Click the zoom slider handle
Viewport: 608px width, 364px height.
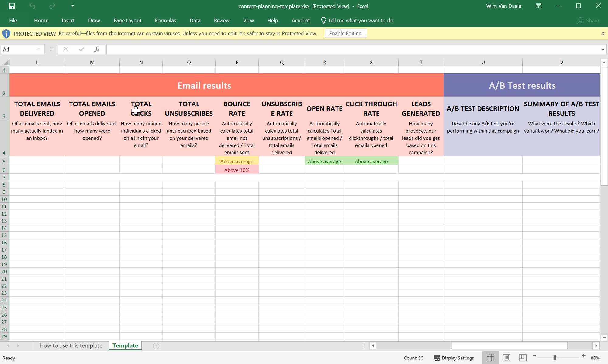click(554, 358)
